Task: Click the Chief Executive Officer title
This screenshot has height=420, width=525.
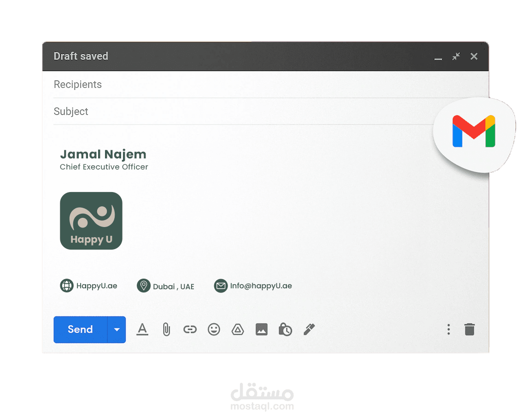Action: [x=104, y=167]
